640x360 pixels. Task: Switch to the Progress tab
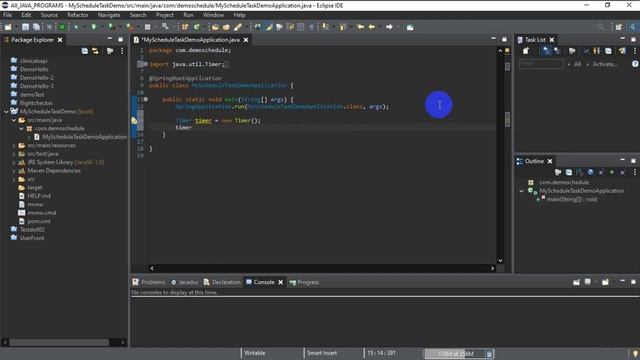click(x=304, y=282)
